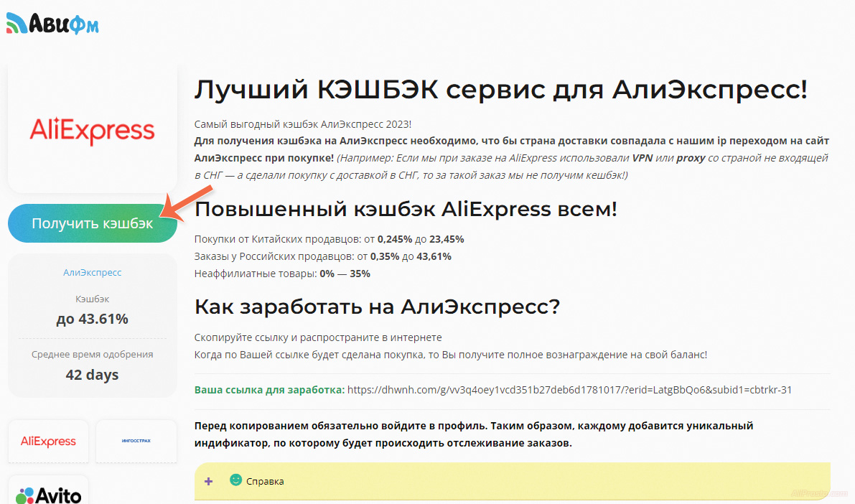
Task: Select the small AliExpress store tile
Action: tap(49, 441)
